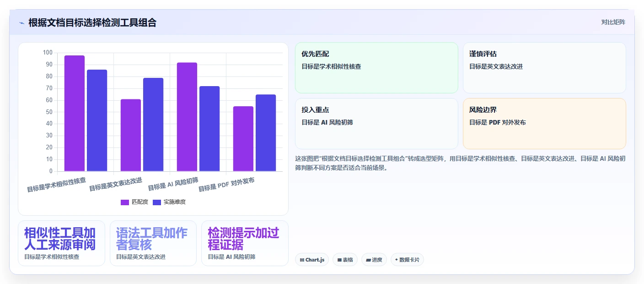Click the 进度 tag

374,260
